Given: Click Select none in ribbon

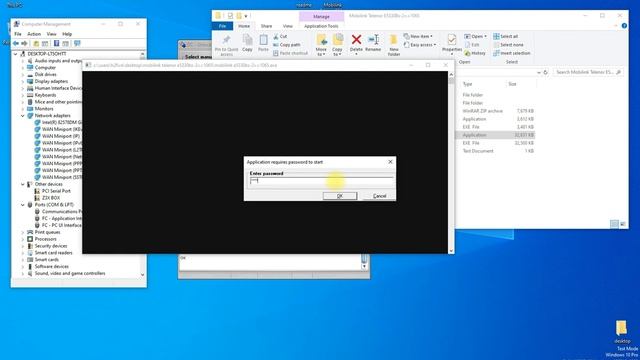Looking at the screenshot, I should pyautogui.click(x=508, y=45).
